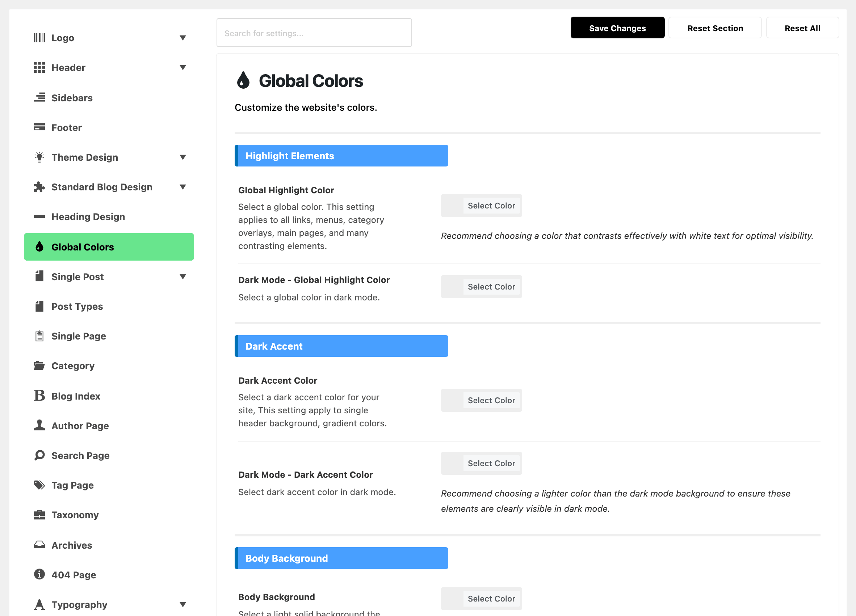The height and width of the screenshot is (616, 856).
Task: Expand the Standard Blog Design arrow
Action: [x=182, y=187]
